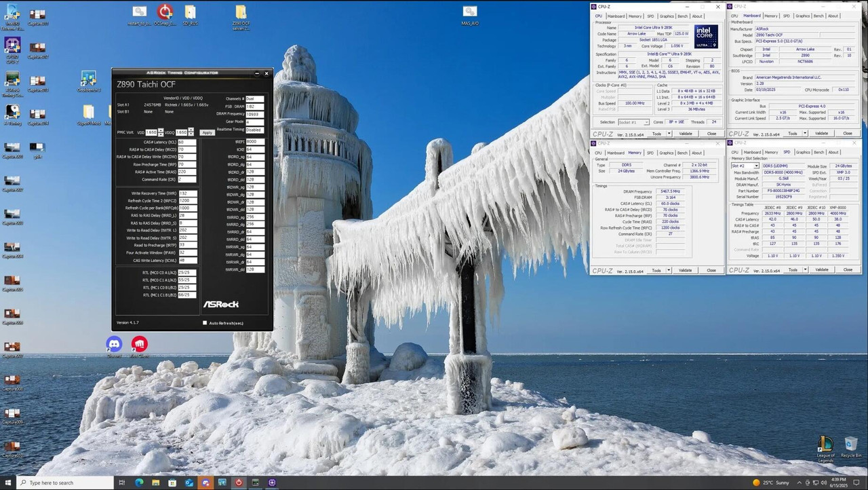
Task: Decrease VDD voltage with the down stepper
Action: [160, 134]
